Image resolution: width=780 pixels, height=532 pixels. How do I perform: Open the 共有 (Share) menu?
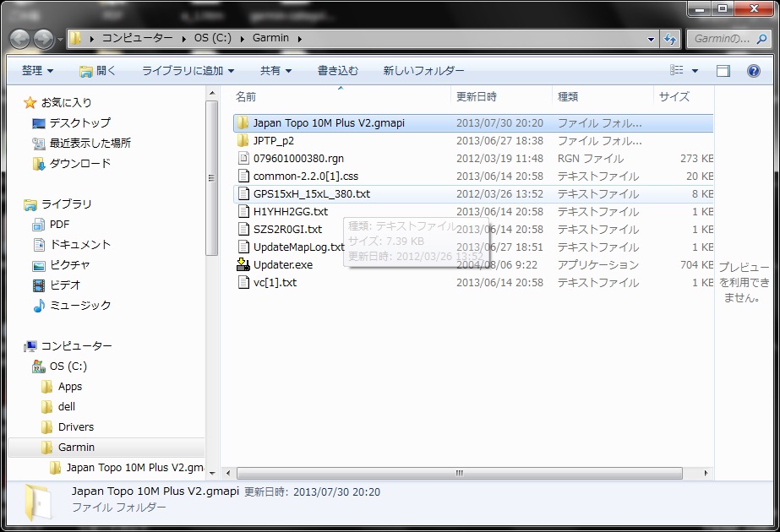pos(275,71)
